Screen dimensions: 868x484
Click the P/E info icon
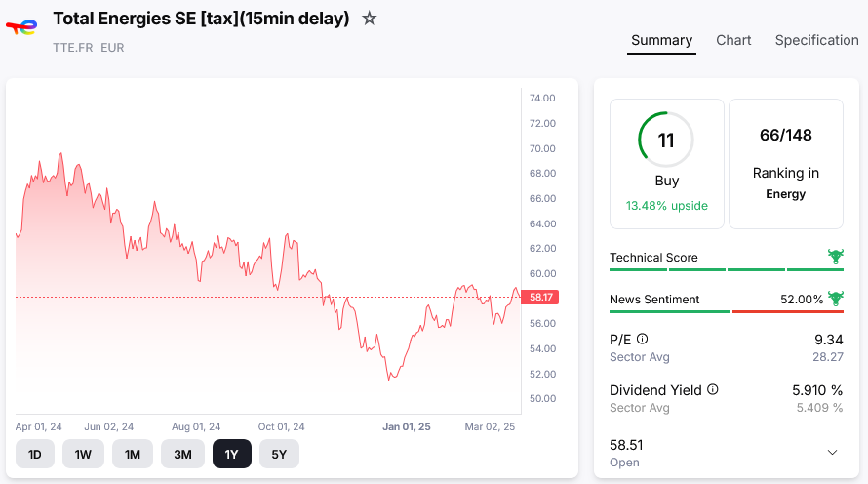642,340
